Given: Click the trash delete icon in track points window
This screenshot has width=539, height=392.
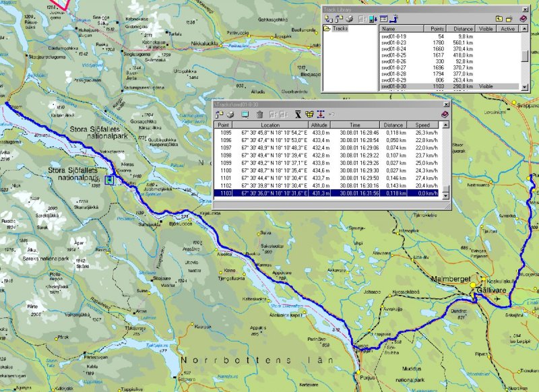Looking at the screenshot, I should click(x=260, y=115).
